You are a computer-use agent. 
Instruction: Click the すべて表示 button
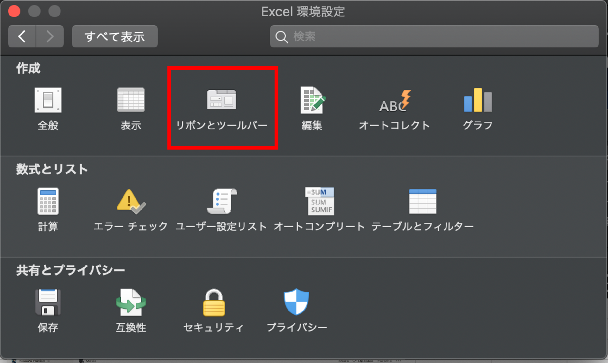115,36
